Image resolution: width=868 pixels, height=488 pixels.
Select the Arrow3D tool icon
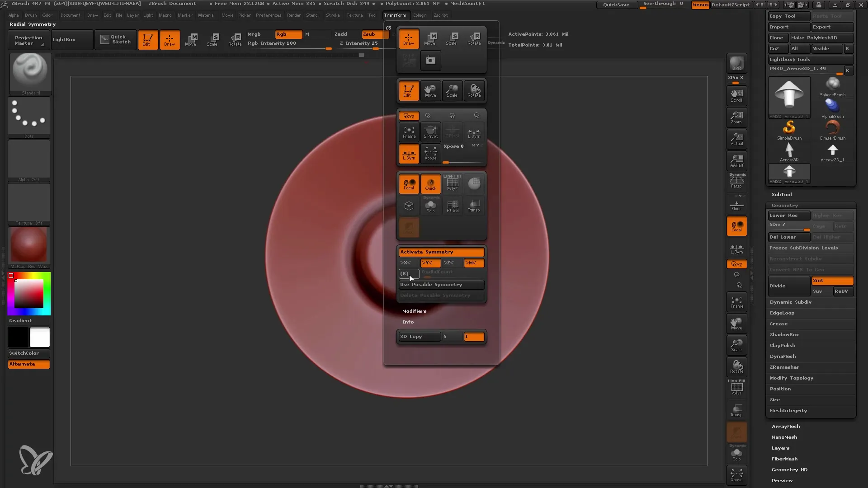click(x=790, y=151)
